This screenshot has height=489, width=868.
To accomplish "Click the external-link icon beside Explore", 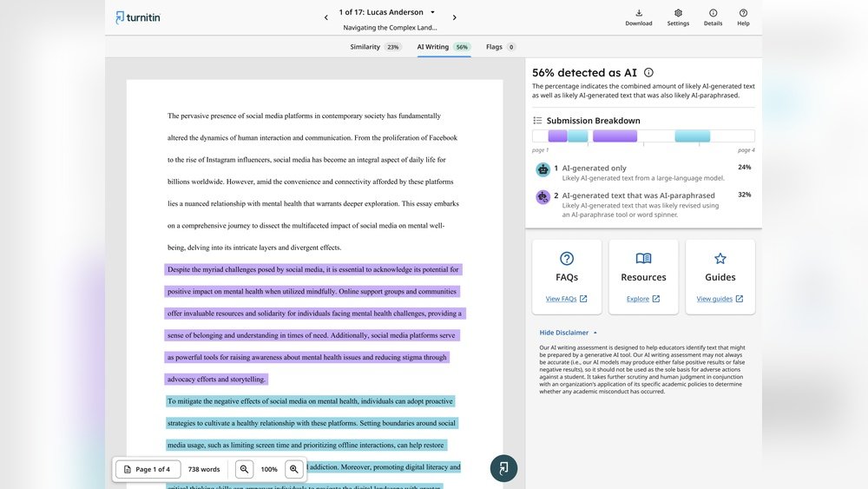I will pyautogui.click(x=656, y=299).
